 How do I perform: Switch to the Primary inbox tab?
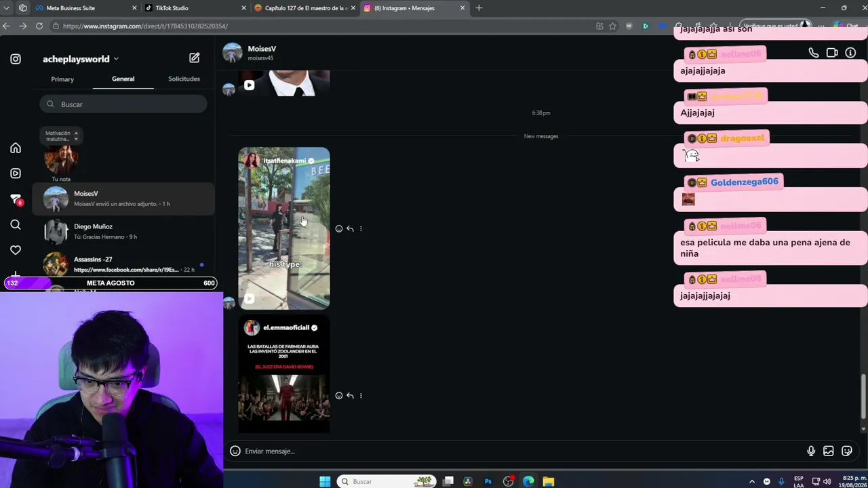[62, 79]
